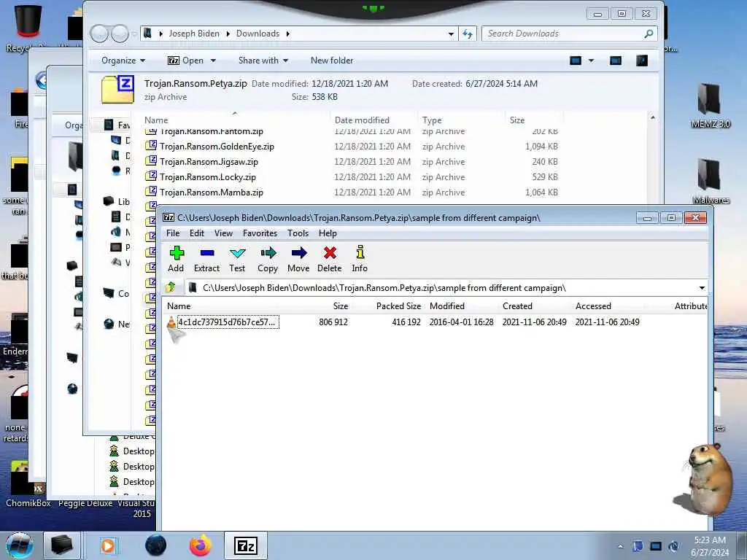The image size is (747, 560).
Task: Click the Add button in 7-Zip toolbar
Action: (x=176, y=259)
